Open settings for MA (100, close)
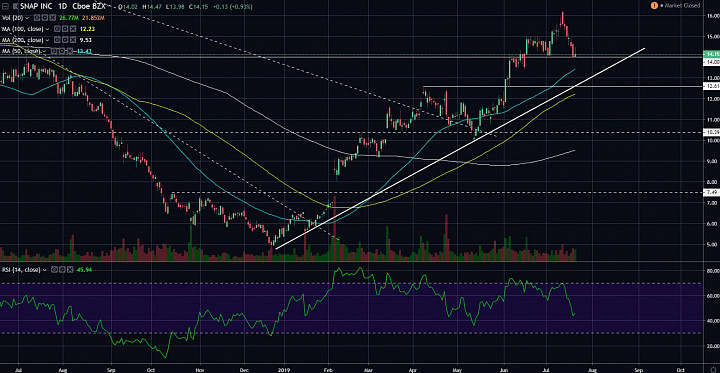 point(65,29)
